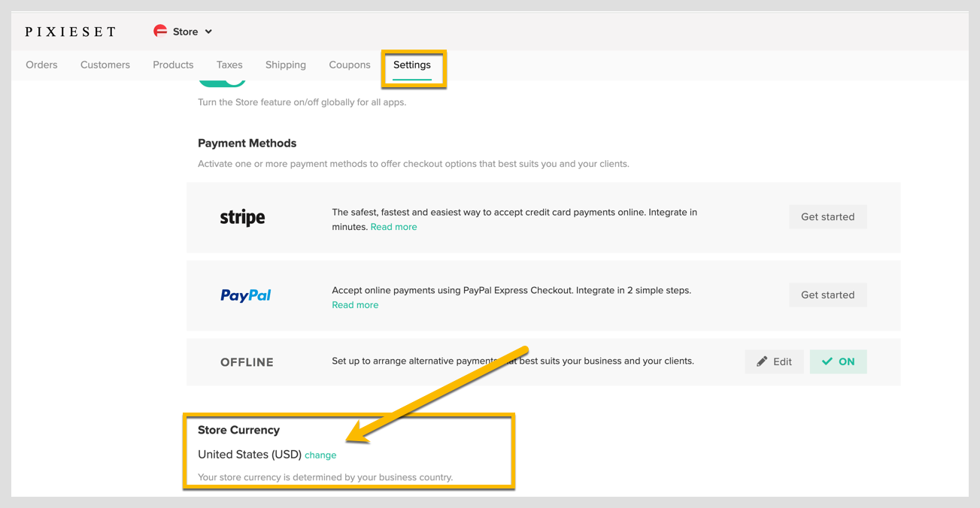Click the PayPal logo
The width and height of the screenshot is (980, 508).
pos(245,295)
